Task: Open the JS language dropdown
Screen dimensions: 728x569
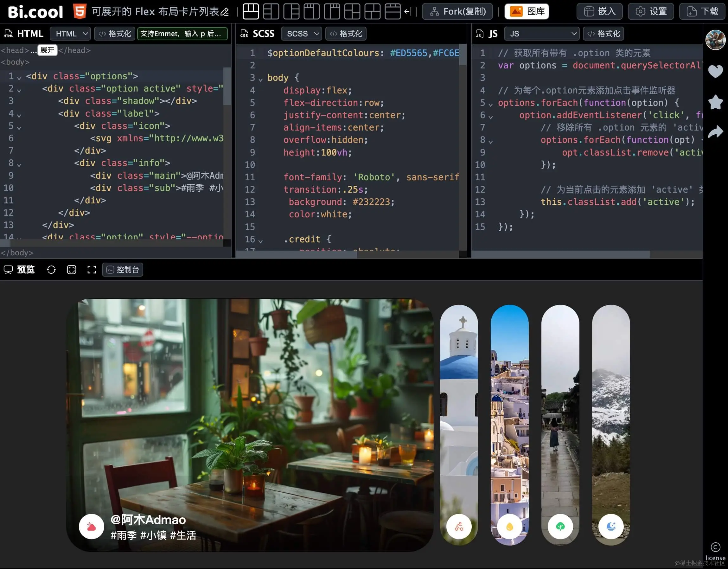Action: [542, 34]
